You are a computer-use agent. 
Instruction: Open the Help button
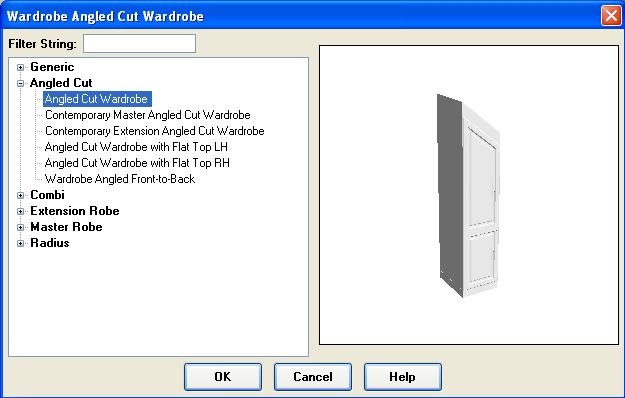403,376
